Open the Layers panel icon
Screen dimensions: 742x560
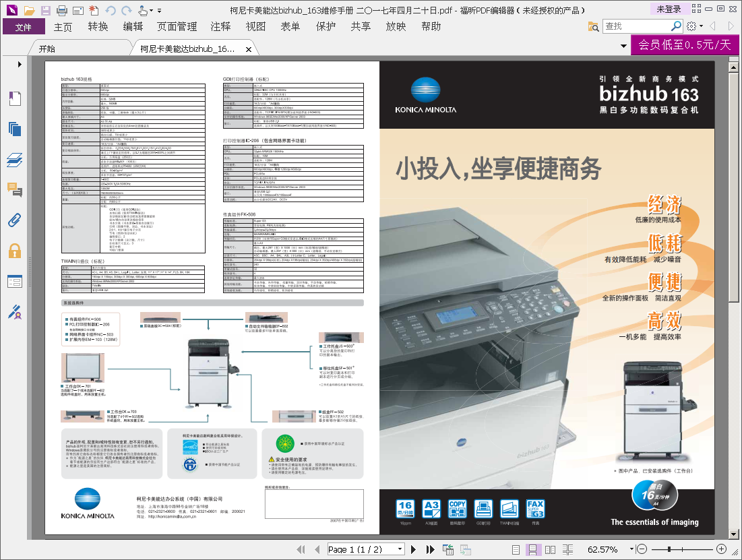pyautogui.click(x=15, y=160)
